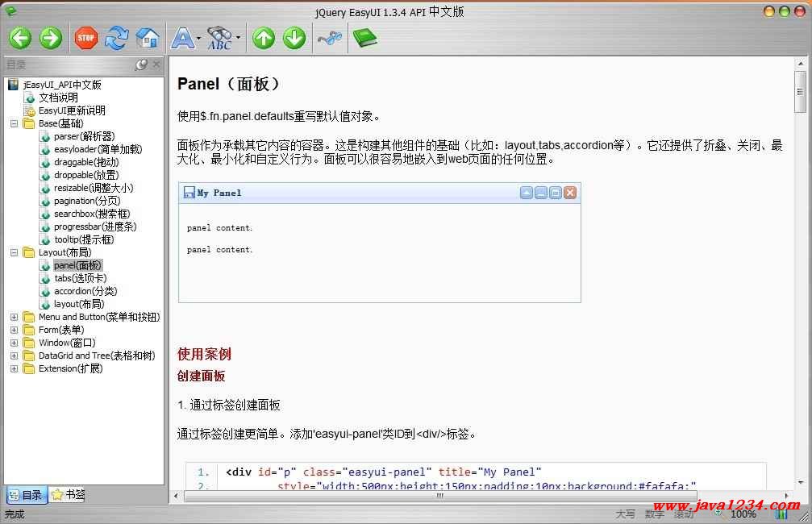Click the save icon on My Panel title

(x=189, y=193)
